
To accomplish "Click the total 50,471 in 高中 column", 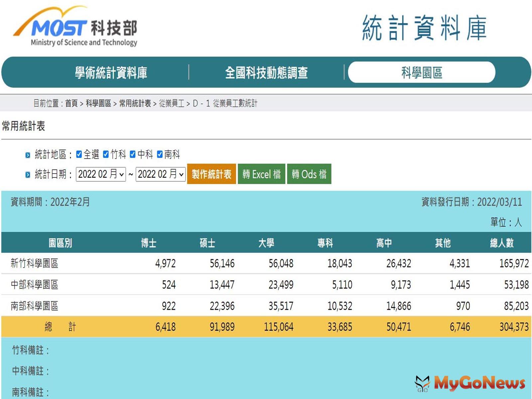I will pyautogui.click(x=399, y=327).
